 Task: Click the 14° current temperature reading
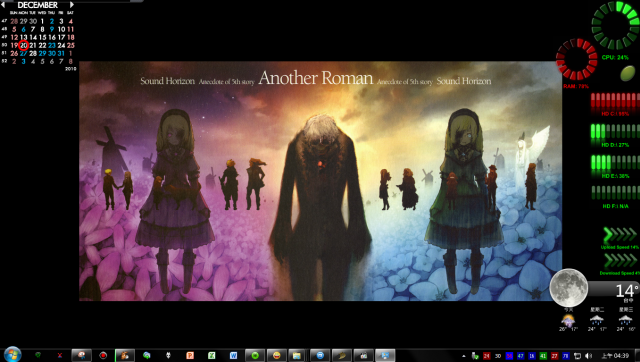[627, 291]
